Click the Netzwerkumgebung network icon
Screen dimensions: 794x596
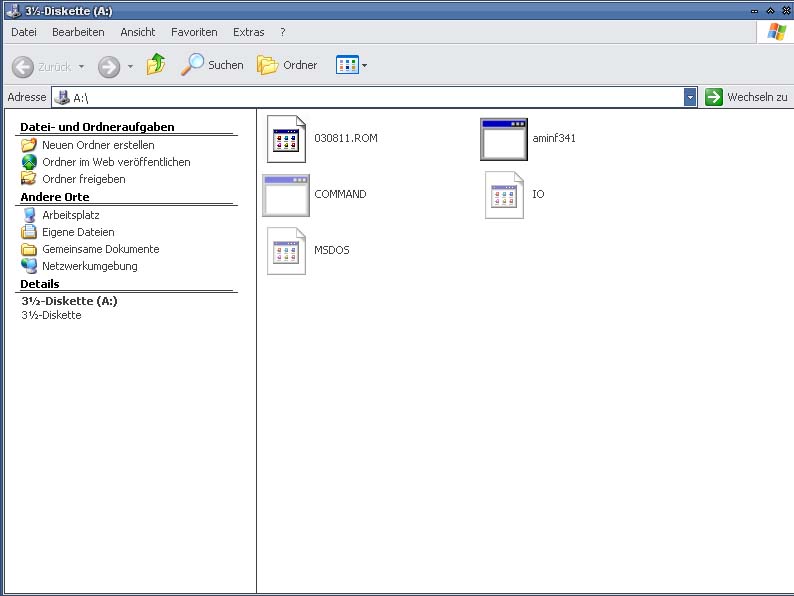[29, 266]
